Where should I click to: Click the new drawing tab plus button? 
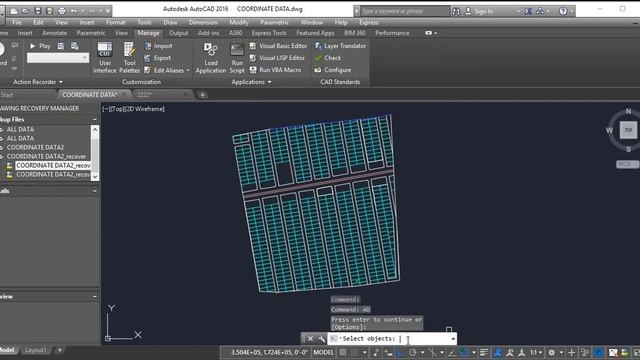[x=202, y=95]
